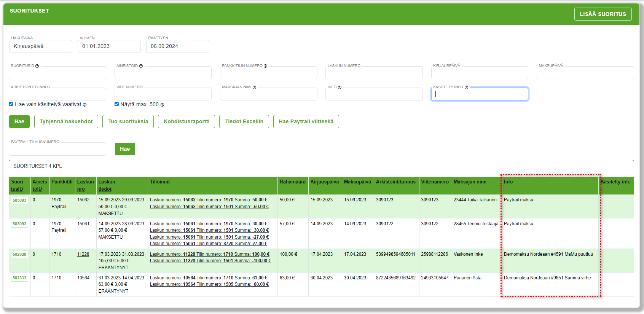
Task: Click the help icon next to AINEISTOID
Action: click(x=141, y=66)
